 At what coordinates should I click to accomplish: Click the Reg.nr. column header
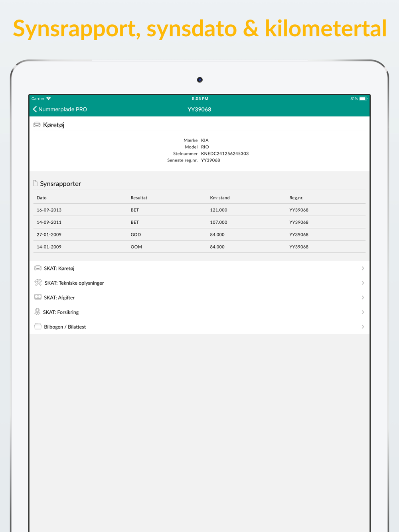(x=296, y=197)
